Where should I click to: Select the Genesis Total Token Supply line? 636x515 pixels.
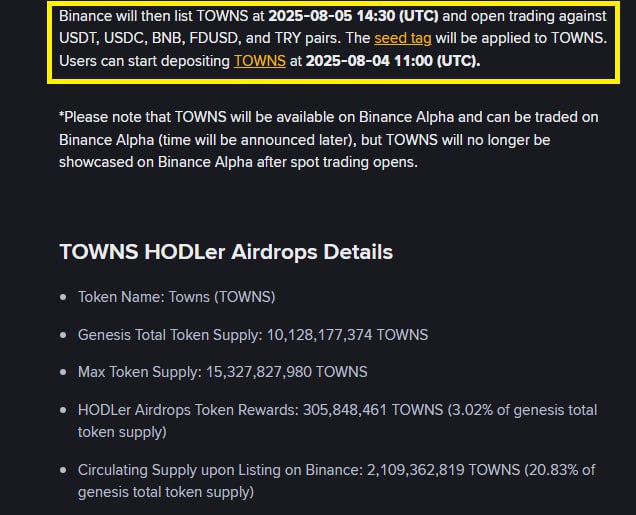(x=253, y=335)
